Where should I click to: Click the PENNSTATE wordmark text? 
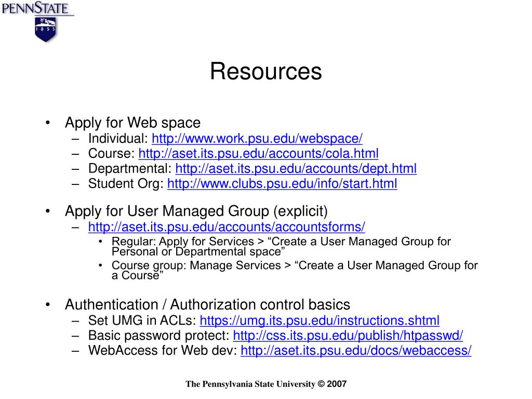pos(35,8)
